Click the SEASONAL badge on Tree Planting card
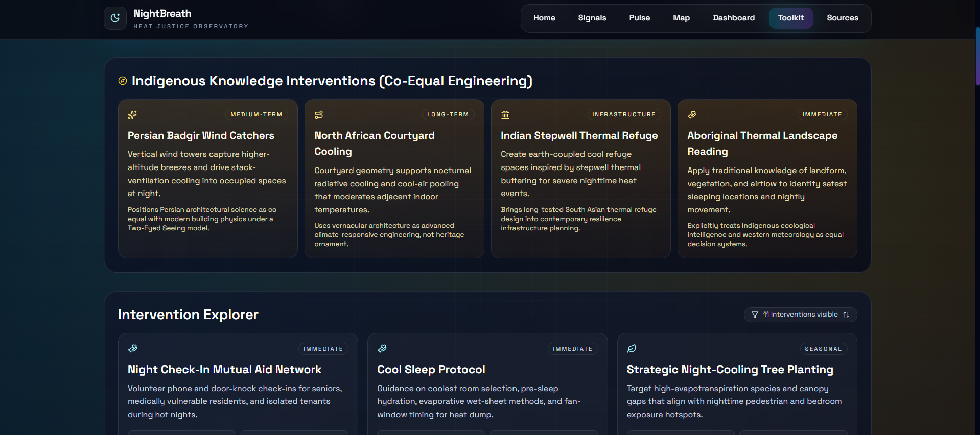 [823, 349]
